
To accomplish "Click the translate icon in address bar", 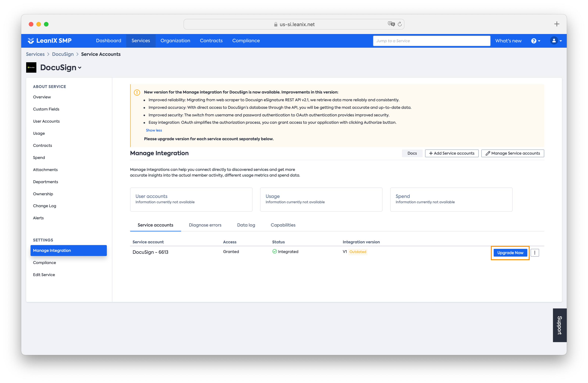I will [x=391, y=24].
